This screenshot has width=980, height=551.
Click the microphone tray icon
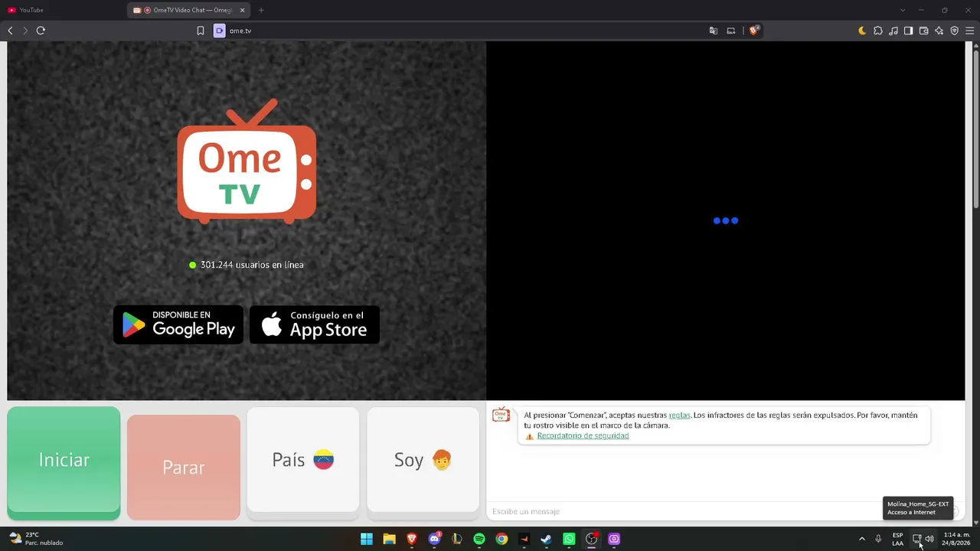coord(878,539)
